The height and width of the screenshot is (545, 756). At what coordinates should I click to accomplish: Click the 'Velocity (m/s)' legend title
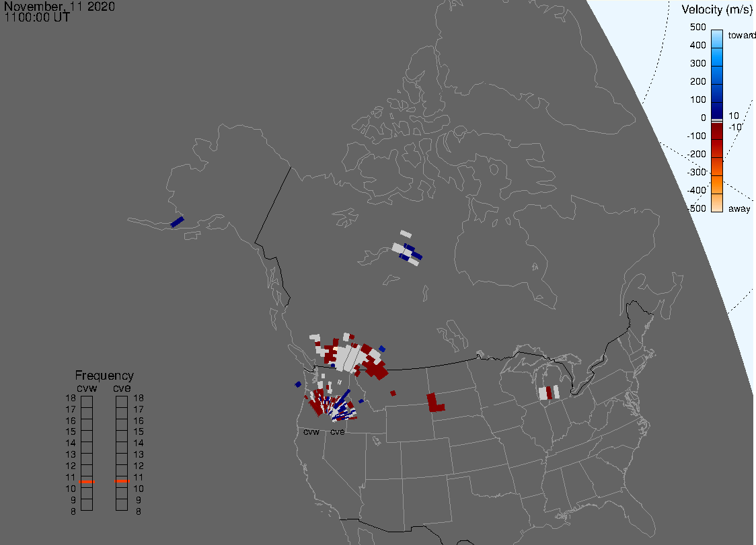pos(716,9)
